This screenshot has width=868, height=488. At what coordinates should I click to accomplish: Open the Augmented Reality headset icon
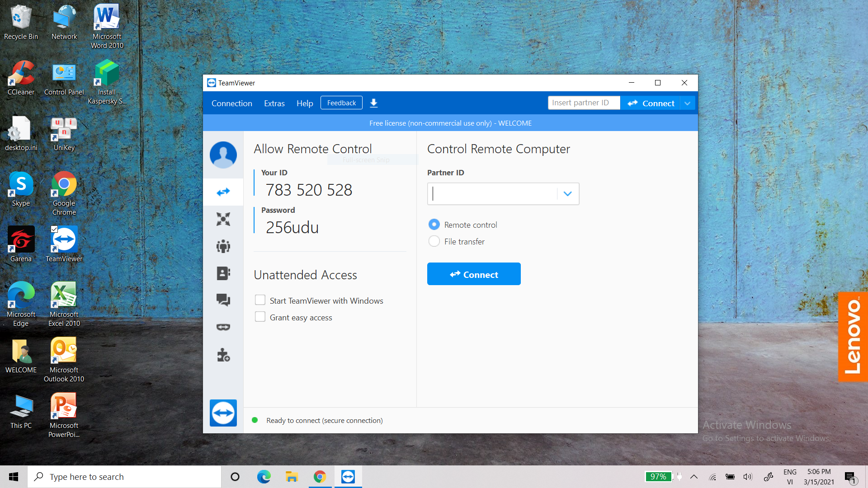point(223,327)
